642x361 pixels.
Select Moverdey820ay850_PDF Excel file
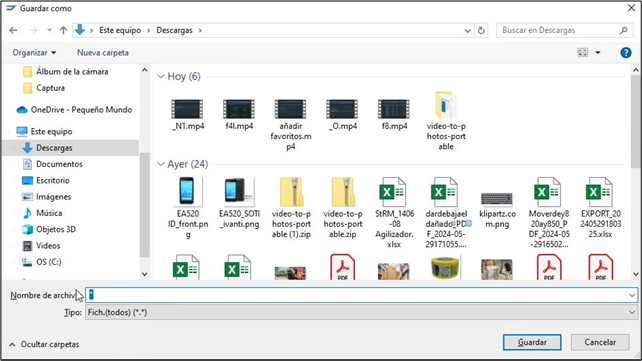[x=549, y=213]
